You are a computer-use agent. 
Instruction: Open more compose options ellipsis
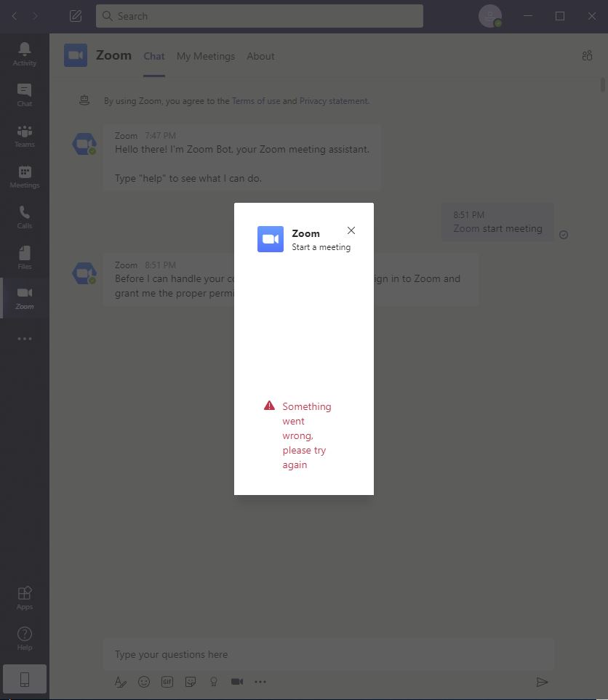pyautogui.click(x=260, y=682)
